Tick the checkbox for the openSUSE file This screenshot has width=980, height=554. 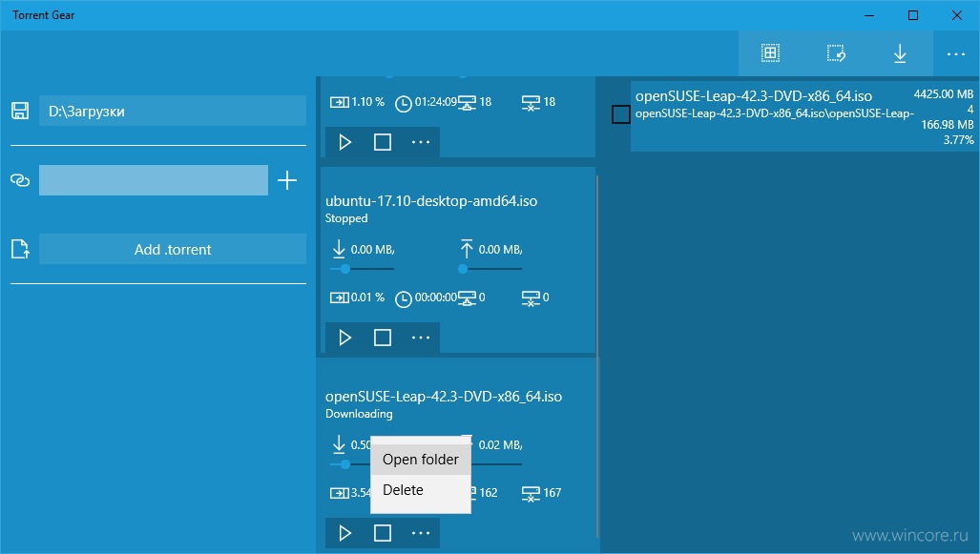(x=620, y=114)
